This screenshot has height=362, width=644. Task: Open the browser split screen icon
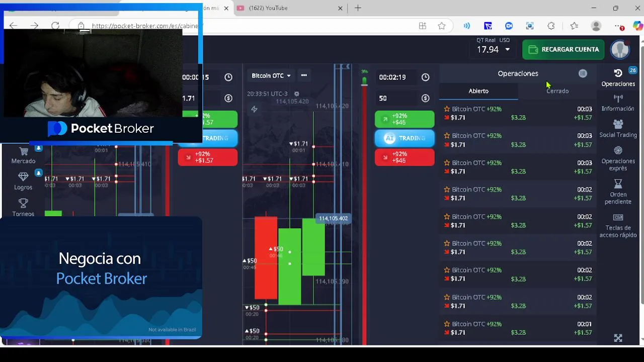coord(423,26)
